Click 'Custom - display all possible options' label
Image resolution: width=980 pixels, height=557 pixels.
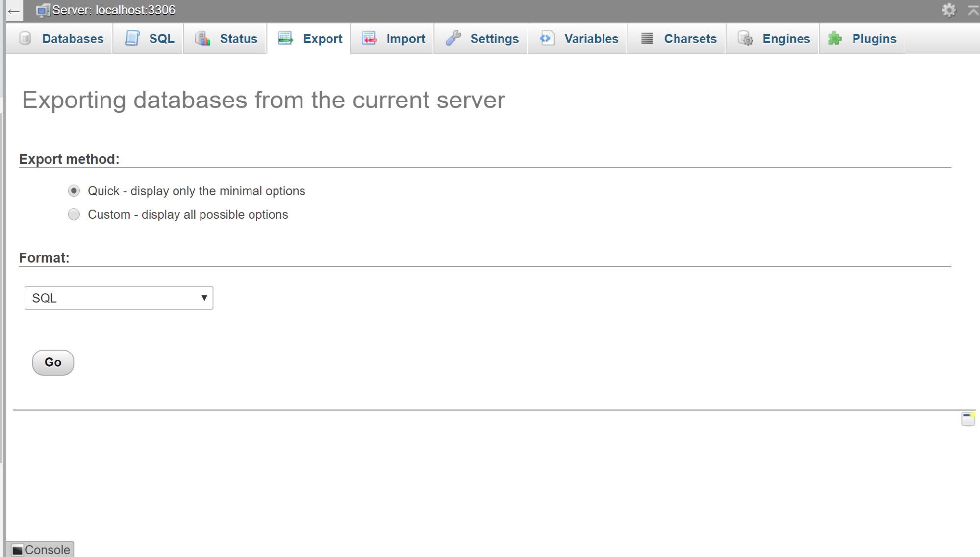(x=188, y=214)
